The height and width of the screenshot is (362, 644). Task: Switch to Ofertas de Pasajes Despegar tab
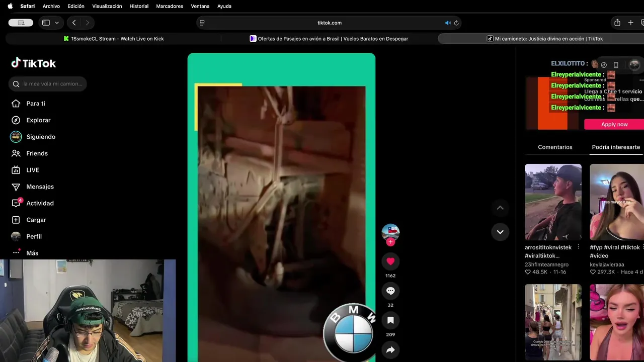[329, 39]
